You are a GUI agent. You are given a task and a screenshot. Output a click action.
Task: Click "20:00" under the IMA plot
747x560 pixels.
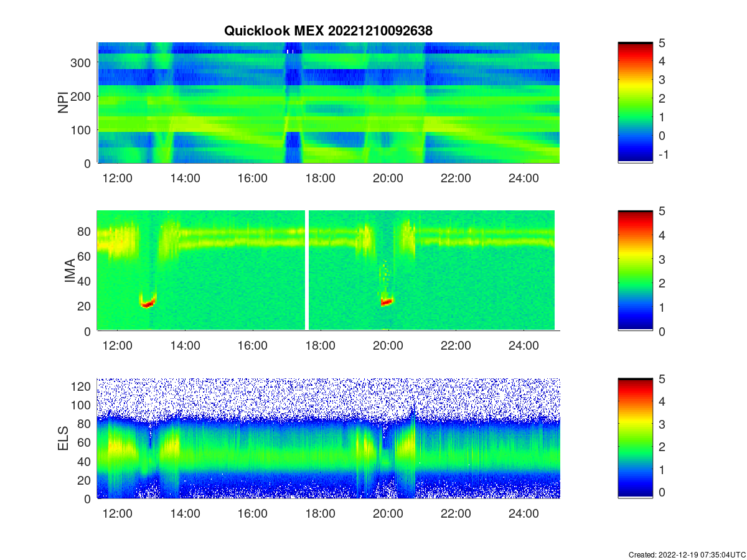388,346
